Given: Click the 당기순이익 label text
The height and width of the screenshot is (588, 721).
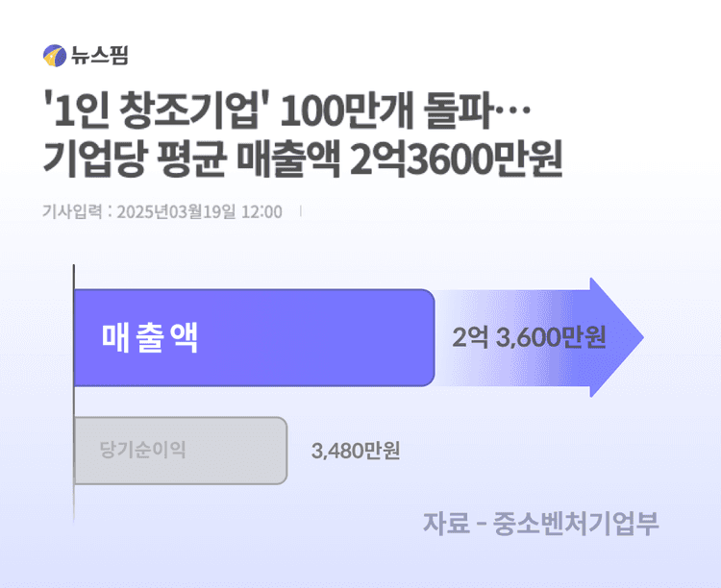Looking at the screenshot, I should point(143,450).
